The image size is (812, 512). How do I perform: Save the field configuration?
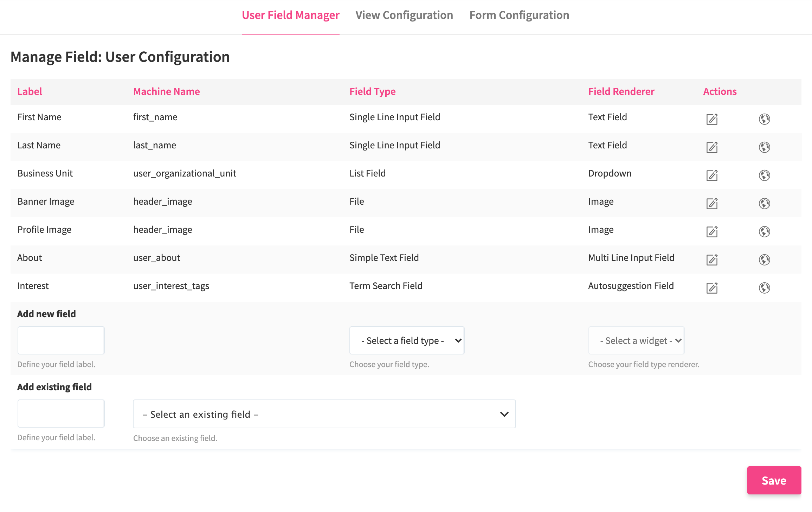pos(774,480)
